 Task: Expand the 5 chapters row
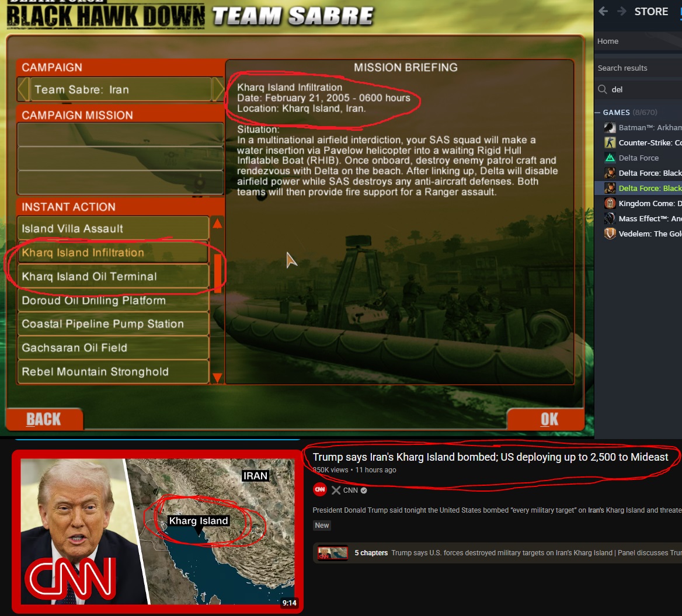tap(497, 553)
